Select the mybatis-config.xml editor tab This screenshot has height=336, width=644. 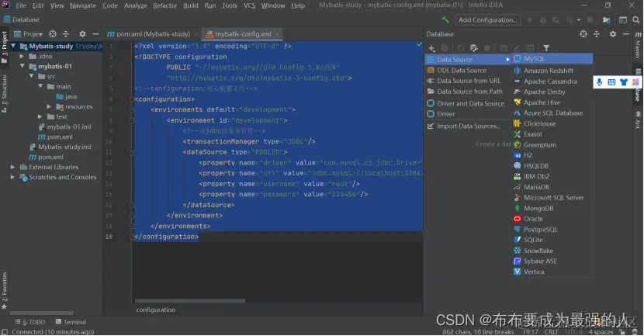coord(243,34)
